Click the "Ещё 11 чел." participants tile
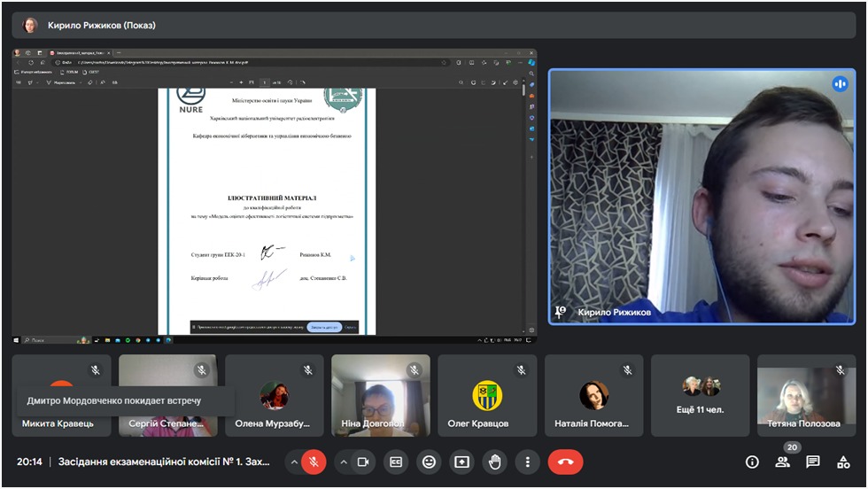This screenshot has width=868, height=489. point(700,395)
